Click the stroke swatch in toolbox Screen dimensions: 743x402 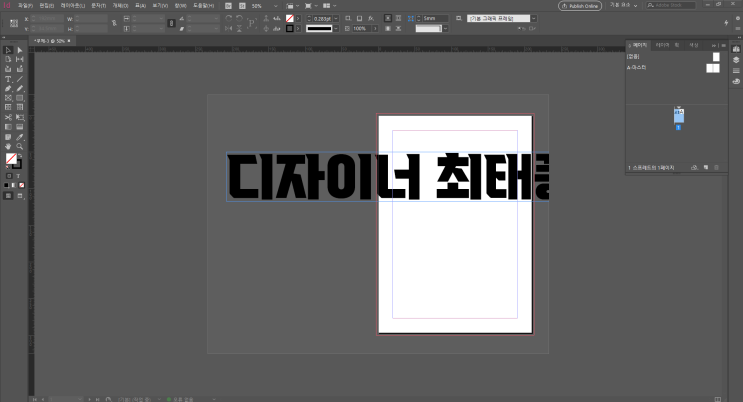[18, 165]
